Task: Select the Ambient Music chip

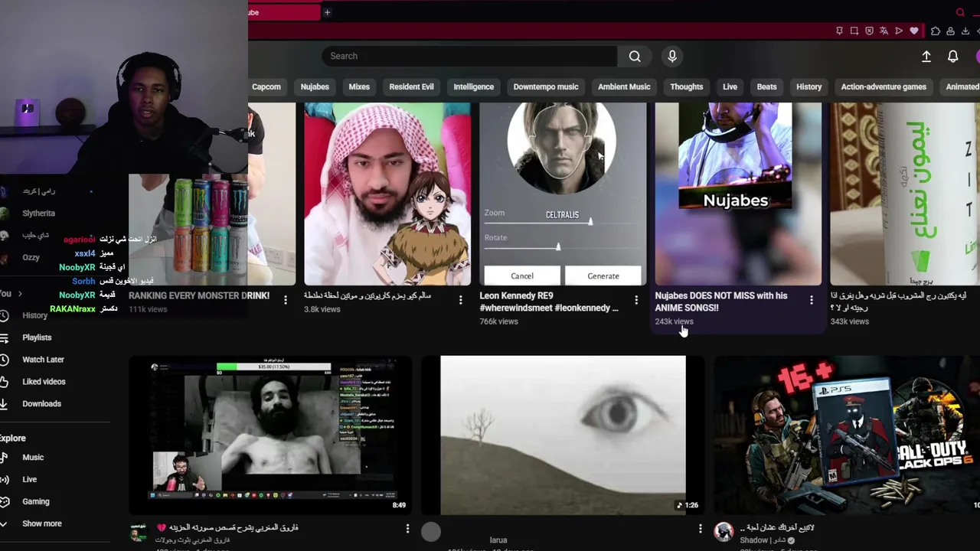Action: [624, 86]
